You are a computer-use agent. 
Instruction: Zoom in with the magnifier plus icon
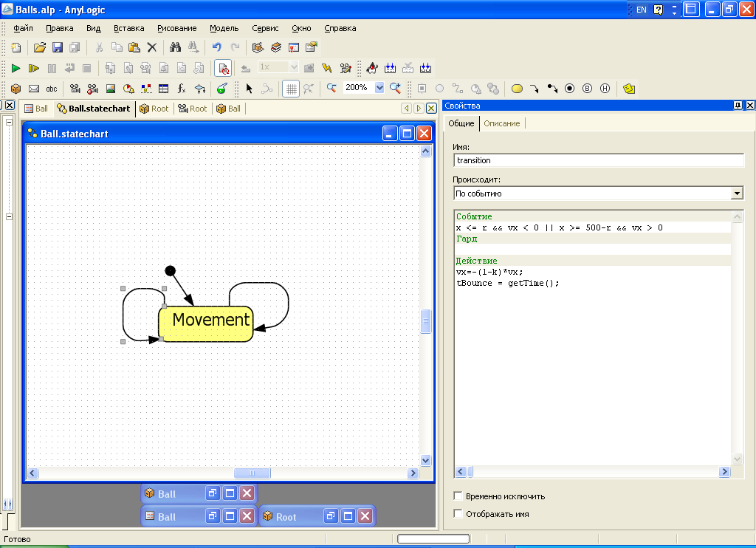coord(396,88)
